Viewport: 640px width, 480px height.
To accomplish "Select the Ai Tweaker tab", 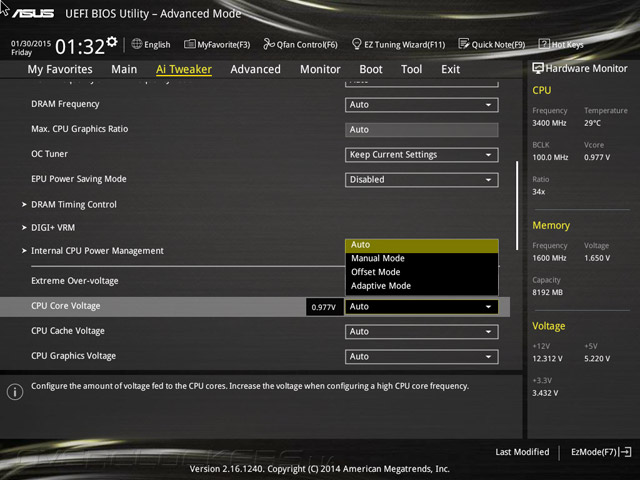I will [x=184, y=69].
